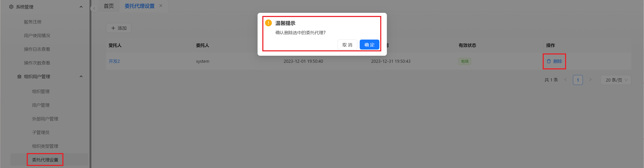Click the plus icon on 添加 button
Viewport: 644px width, 168px height.
point(113,28)
